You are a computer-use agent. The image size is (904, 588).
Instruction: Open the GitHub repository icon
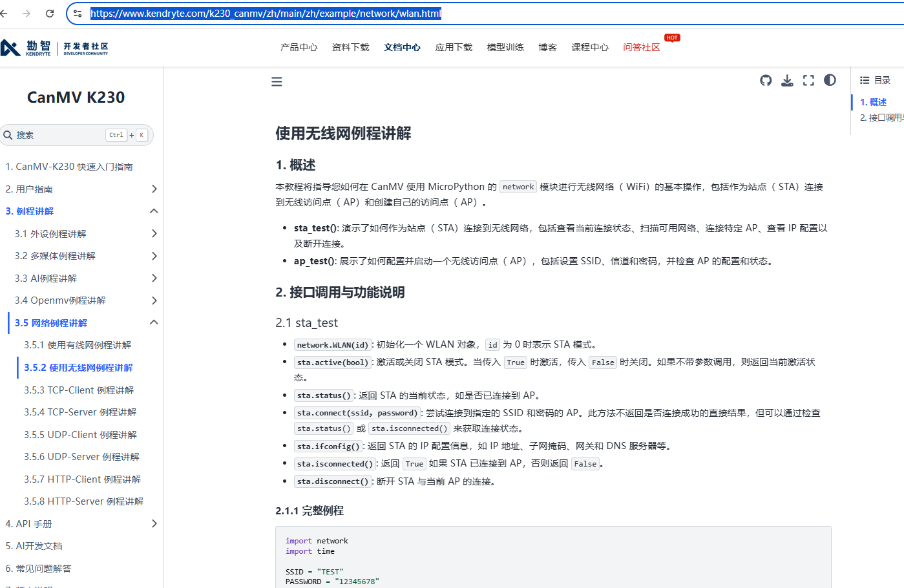coord(766,80)
